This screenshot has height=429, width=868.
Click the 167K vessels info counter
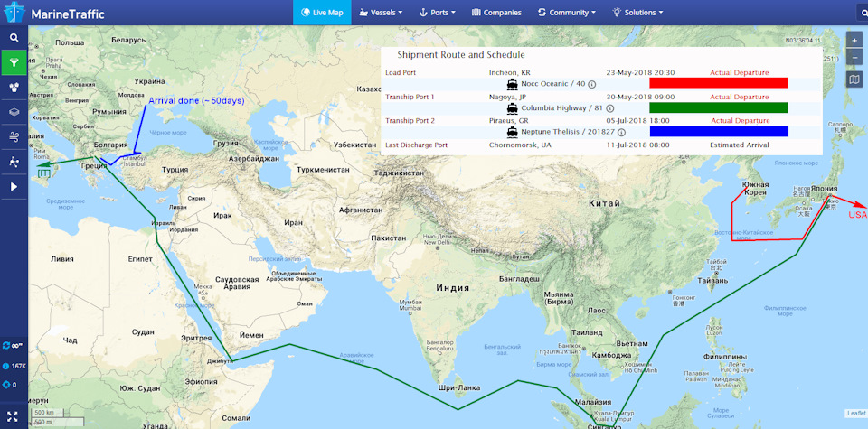[14, 366]
